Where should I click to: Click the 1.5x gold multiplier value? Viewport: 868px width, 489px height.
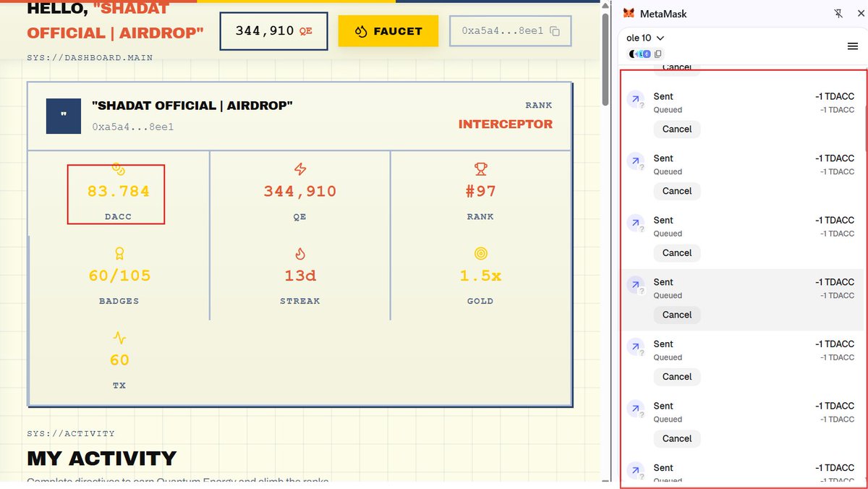click(481, 276)
